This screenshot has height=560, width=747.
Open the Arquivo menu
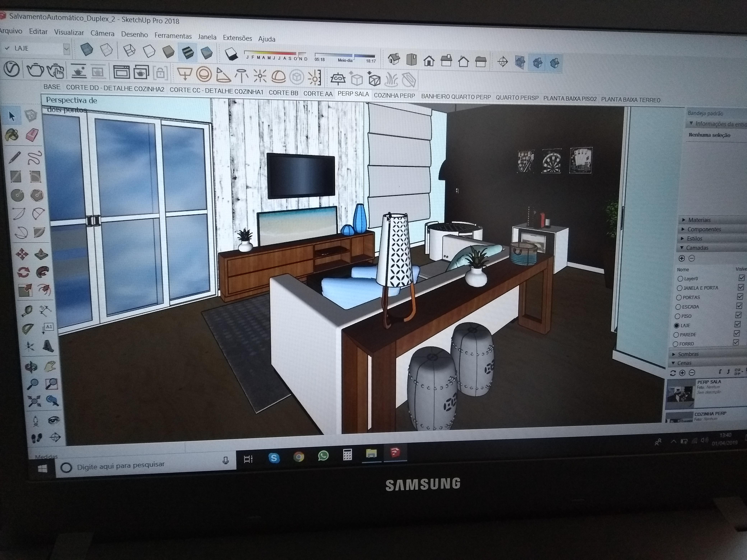point(11,31)
